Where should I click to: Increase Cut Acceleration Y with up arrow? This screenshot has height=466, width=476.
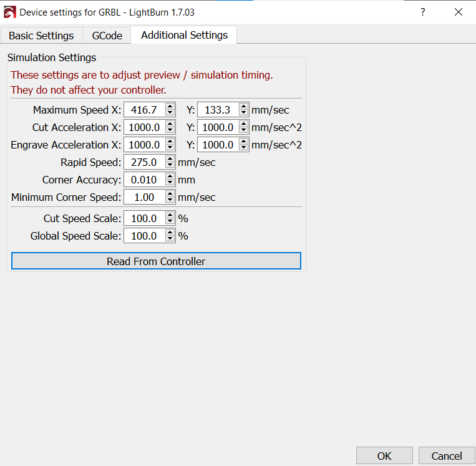point(244,124)
